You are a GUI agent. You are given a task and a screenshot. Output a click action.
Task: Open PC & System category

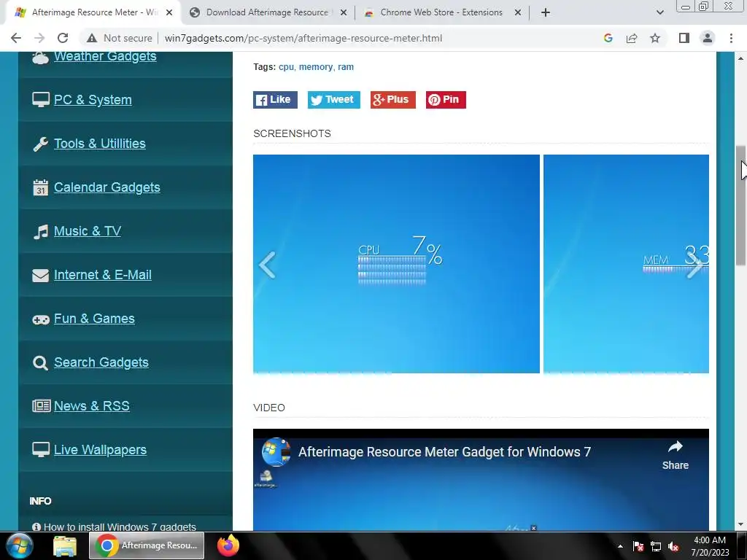pos(93,99)
